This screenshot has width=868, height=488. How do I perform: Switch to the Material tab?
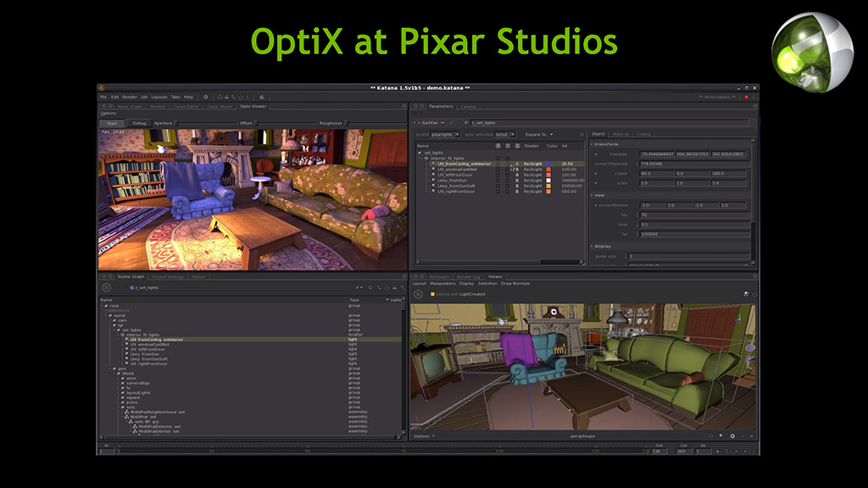pyautogui.click(x=620, y=134)
